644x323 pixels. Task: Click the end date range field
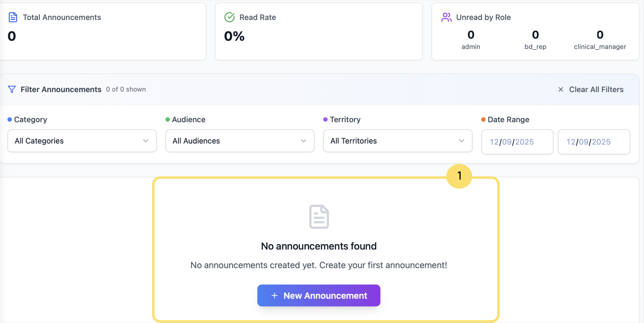point(594,142)
